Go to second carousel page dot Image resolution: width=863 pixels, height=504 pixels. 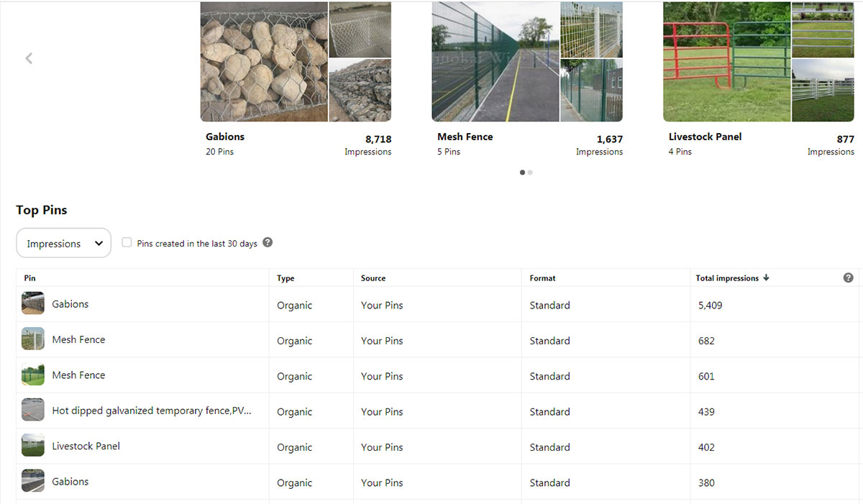point(531,173)
